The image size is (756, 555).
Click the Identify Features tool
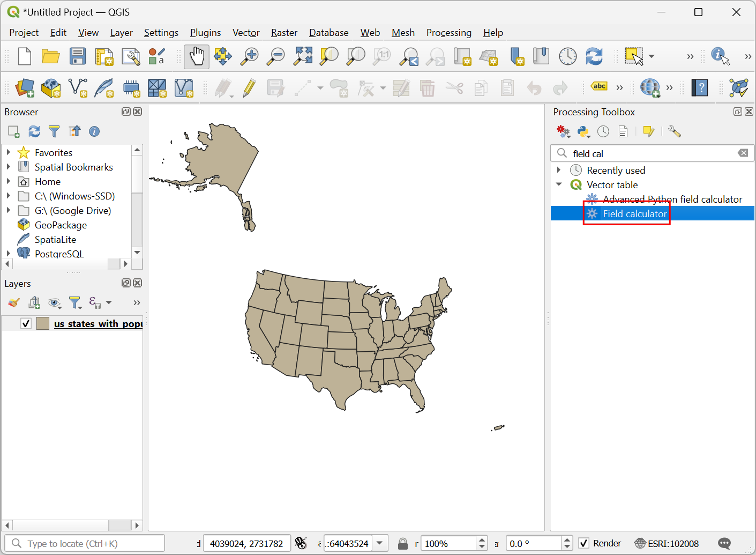tap(720, 56)
